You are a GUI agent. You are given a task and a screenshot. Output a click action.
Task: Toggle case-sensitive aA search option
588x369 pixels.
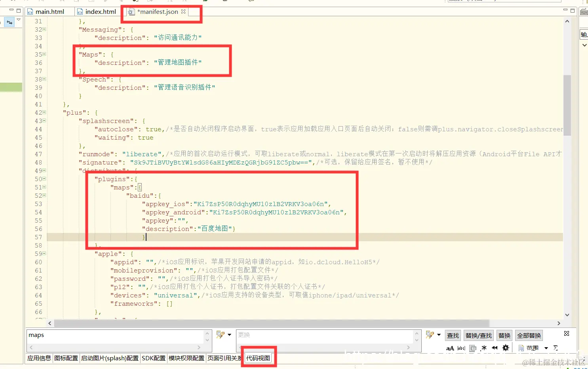450,348
